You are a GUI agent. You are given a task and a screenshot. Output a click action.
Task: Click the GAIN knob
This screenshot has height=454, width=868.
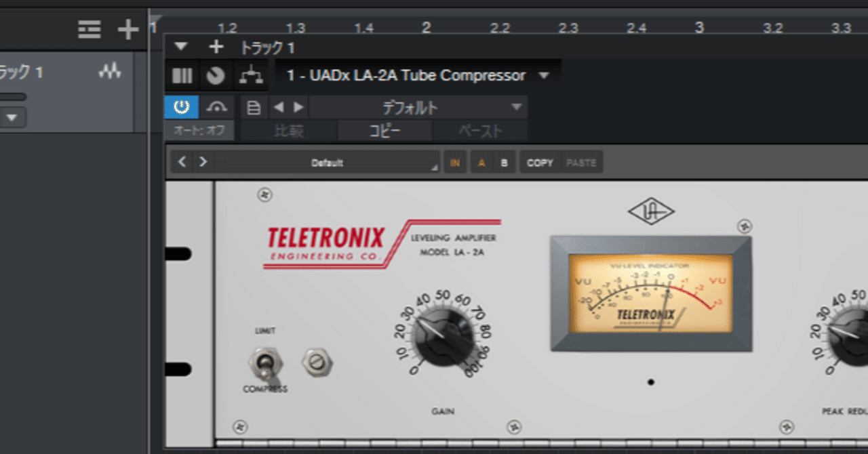coord(443,335)
